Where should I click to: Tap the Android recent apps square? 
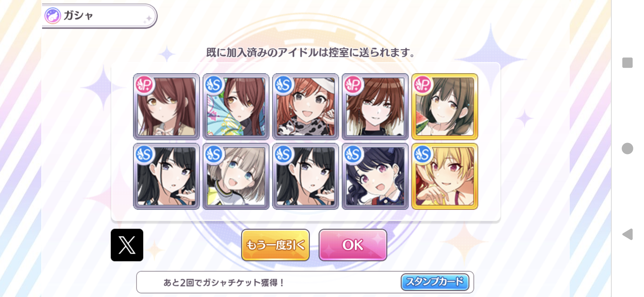627,63
